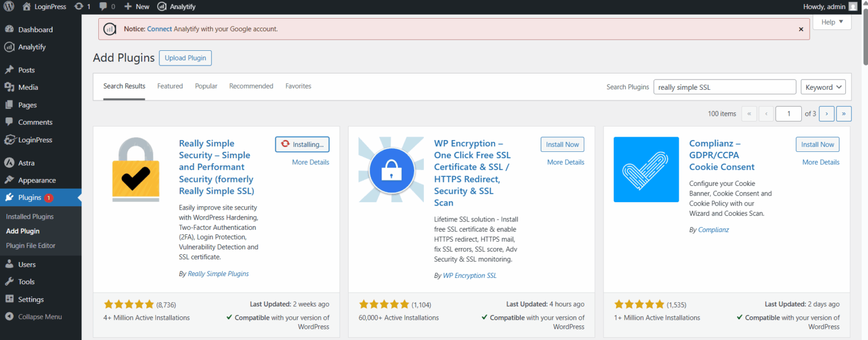Click the updates icon showing 1
The width and height of the screenshot is (868, 340).
78,7
